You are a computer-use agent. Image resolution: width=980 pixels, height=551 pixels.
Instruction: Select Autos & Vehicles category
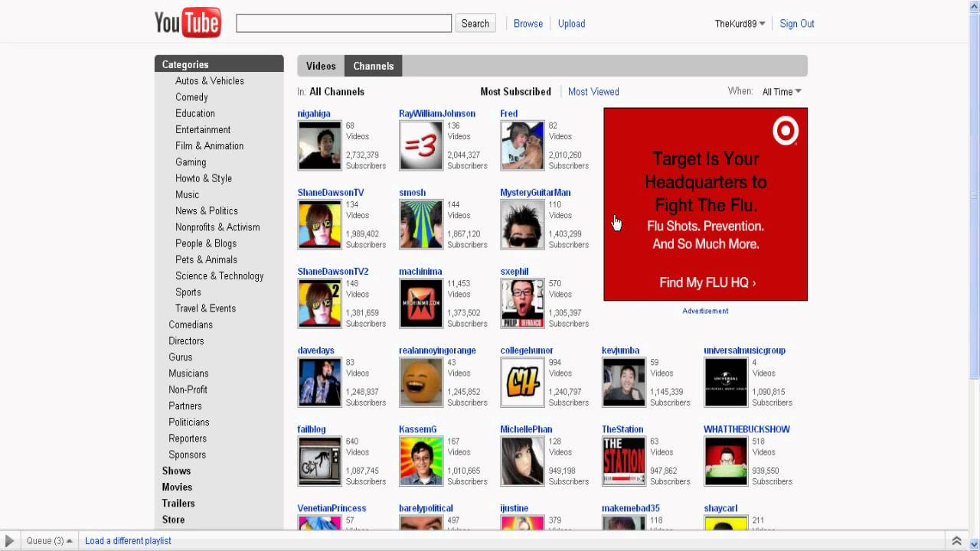click(210, 81)
